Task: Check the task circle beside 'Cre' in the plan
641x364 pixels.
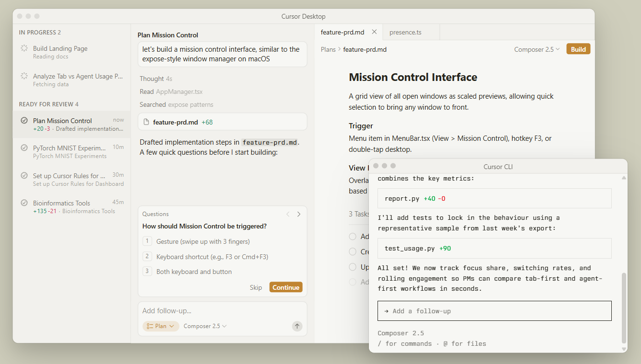Action: click(353, 251)
